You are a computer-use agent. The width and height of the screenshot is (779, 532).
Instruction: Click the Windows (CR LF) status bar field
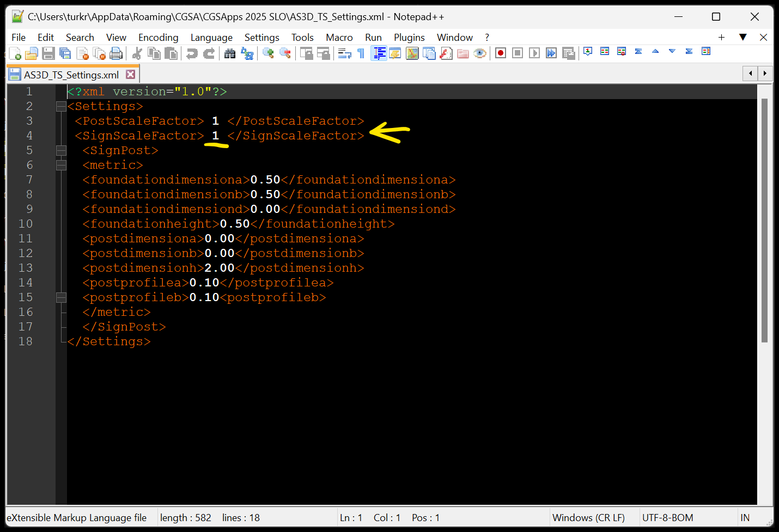tap(588, 517)
